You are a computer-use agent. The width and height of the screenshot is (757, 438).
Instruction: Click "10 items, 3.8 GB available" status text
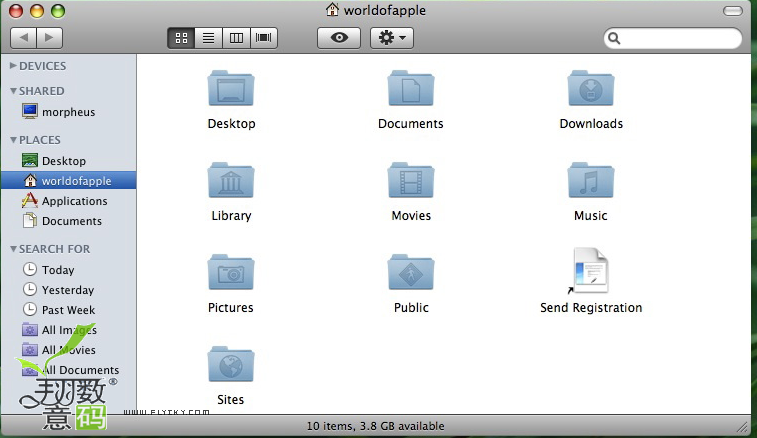(x=376, y=426)
